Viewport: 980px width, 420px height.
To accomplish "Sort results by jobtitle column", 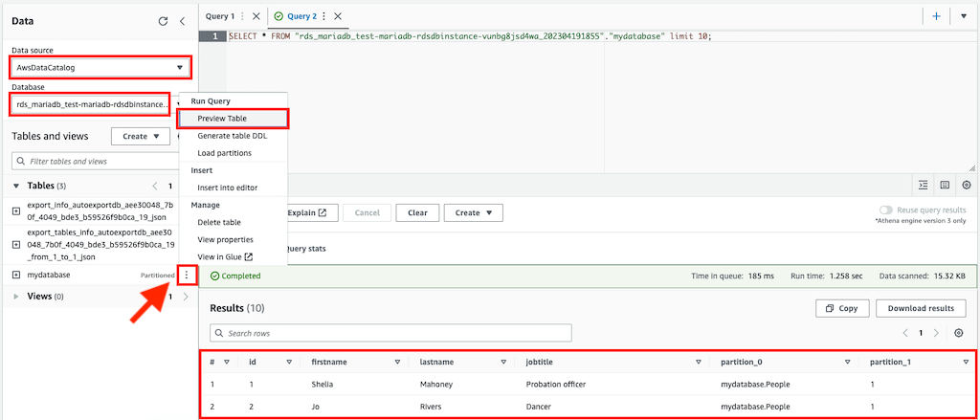I will pos(699,362).
